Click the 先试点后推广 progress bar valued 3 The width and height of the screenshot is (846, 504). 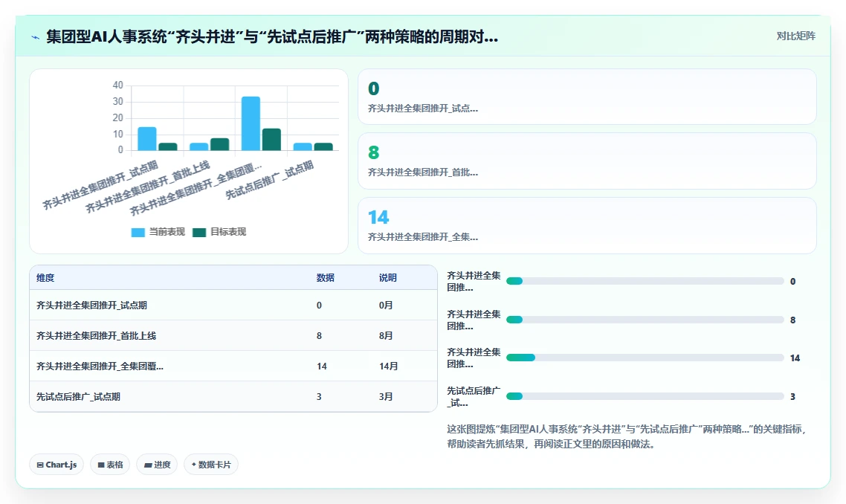point(645,397)
